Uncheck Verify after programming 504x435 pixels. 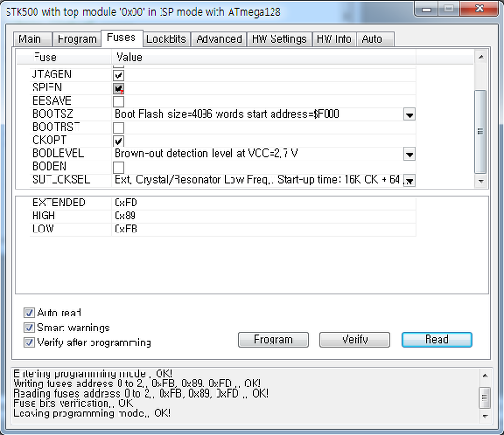[x=29, y=343]
